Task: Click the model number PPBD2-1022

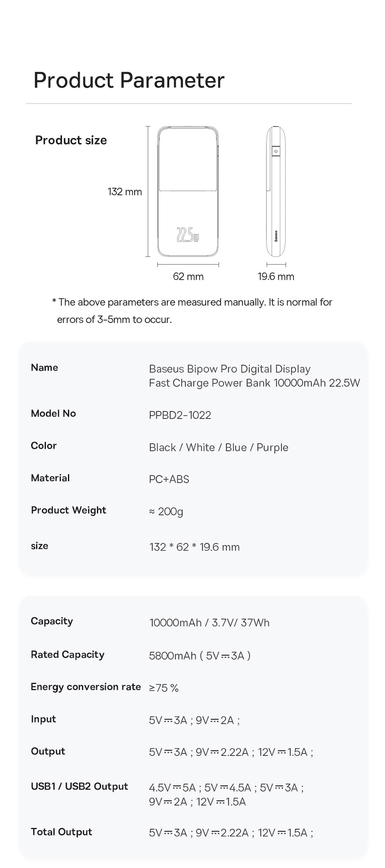Action: (180, 415)
